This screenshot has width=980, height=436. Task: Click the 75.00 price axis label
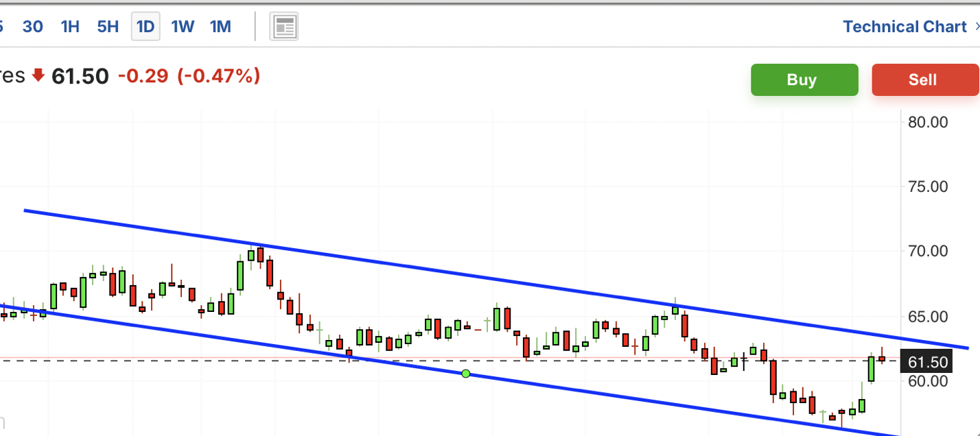[928, 186]
